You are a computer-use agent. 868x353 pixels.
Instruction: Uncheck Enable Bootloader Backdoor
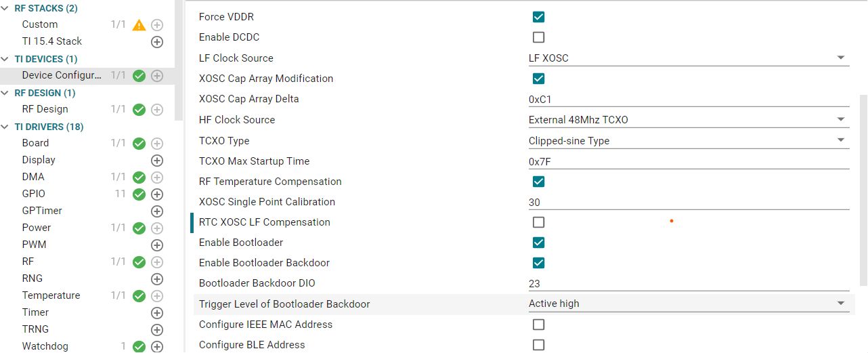[539, 263]
